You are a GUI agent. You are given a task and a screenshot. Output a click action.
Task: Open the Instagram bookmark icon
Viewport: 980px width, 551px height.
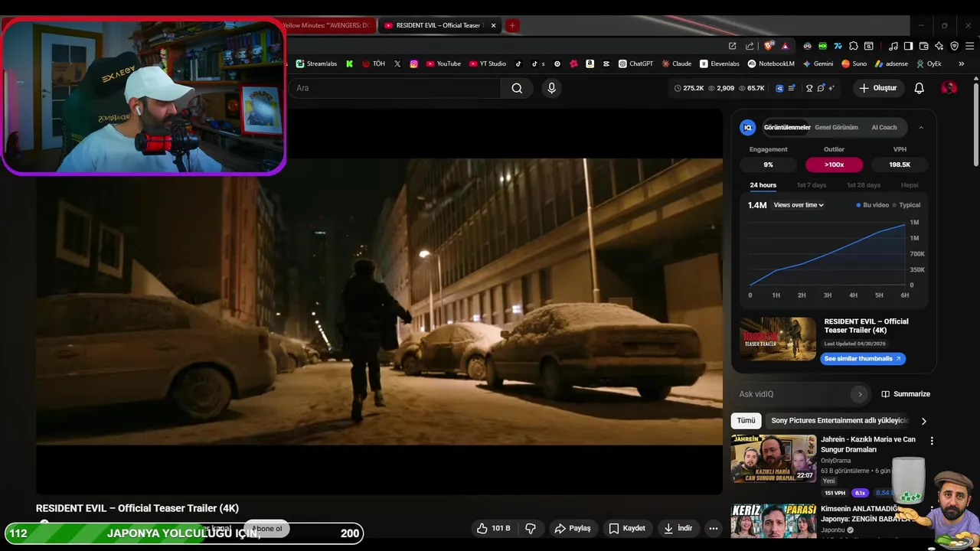(x=414, y=64)
